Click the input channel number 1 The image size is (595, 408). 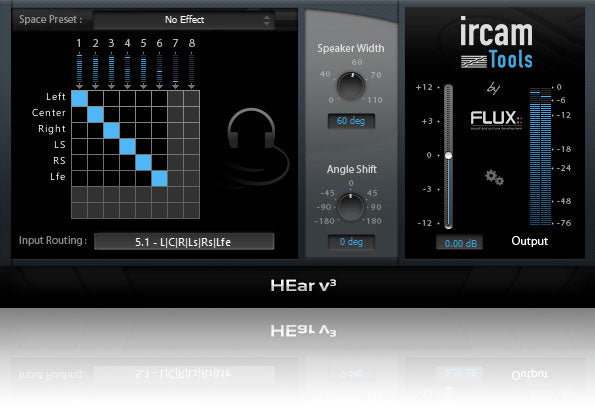tap(79, 43)
